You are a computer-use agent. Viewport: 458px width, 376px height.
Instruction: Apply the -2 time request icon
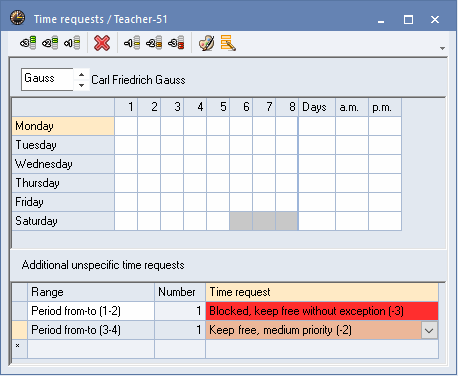[x=154, y=43]
